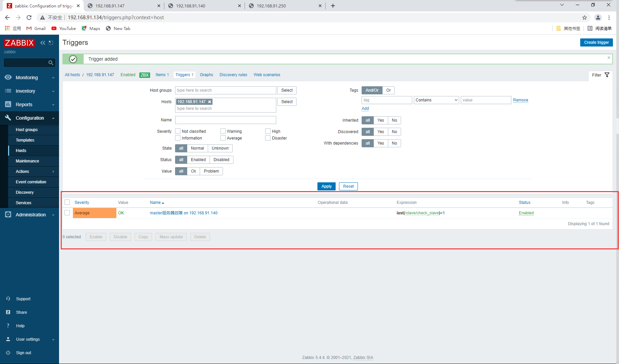619x364 pixels.
Task: Click the Reports chart icon
Action: 8,104
